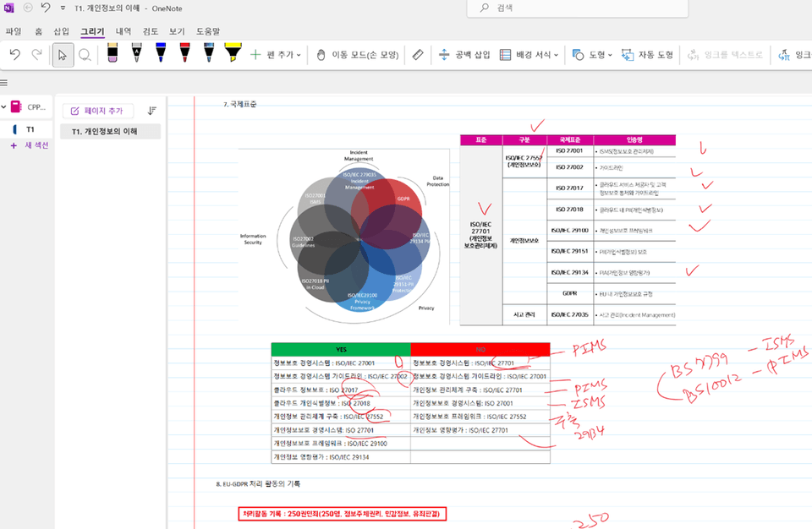
Task: Click the ribbon undo button
Action: (x=14, y=54)
